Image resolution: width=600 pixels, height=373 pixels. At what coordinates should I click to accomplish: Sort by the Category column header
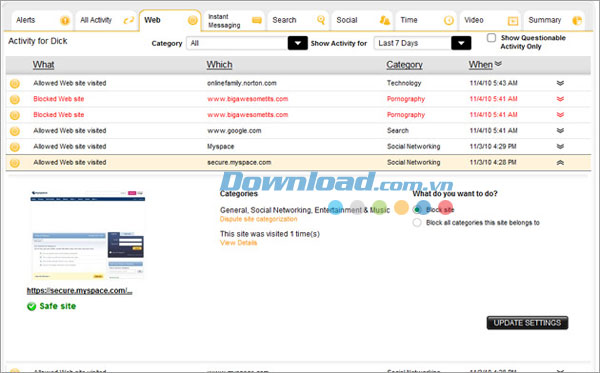(404, 65)
